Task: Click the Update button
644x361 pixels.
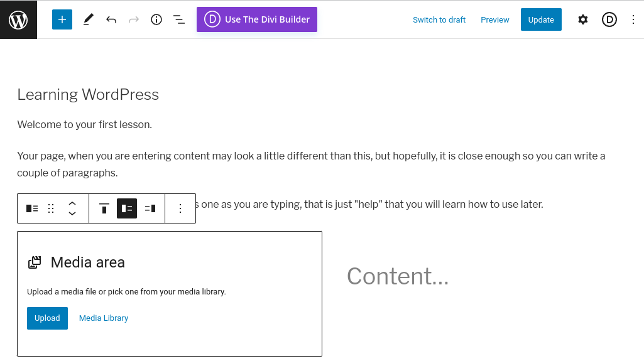Action: pyautogui.click(x=541, y=19)
